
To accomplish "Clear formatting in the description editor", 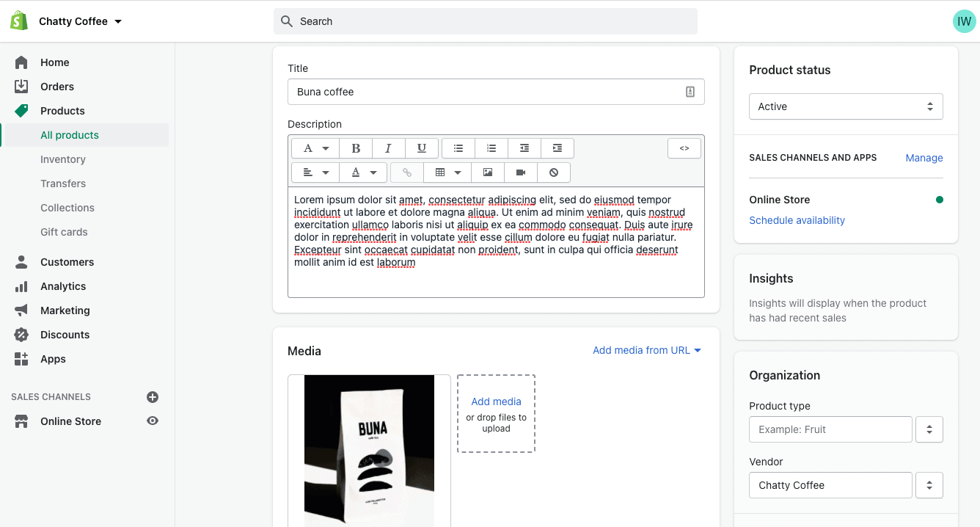I will pos(554,172).
